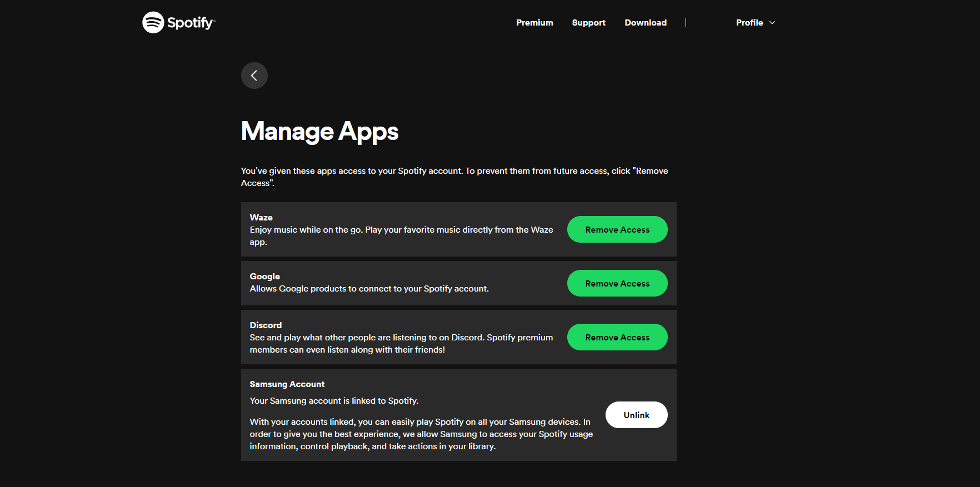Image resolution: width=980 pixels, height=487 pixels.
Task: Remove access for Discord
Action: coord(617,337)
